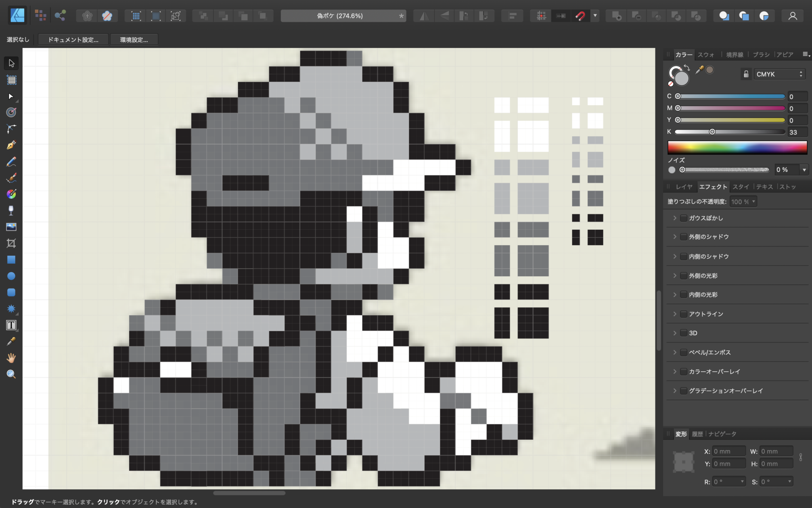
Task: Switch to the 境界線 tab
Action: coord(734,55)
